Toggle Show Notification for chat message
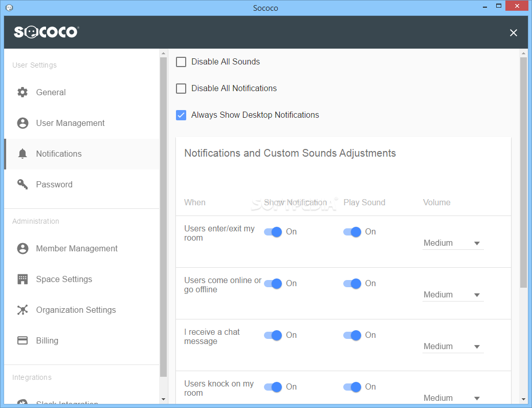532x408 pixels. (x=273, y=335)
